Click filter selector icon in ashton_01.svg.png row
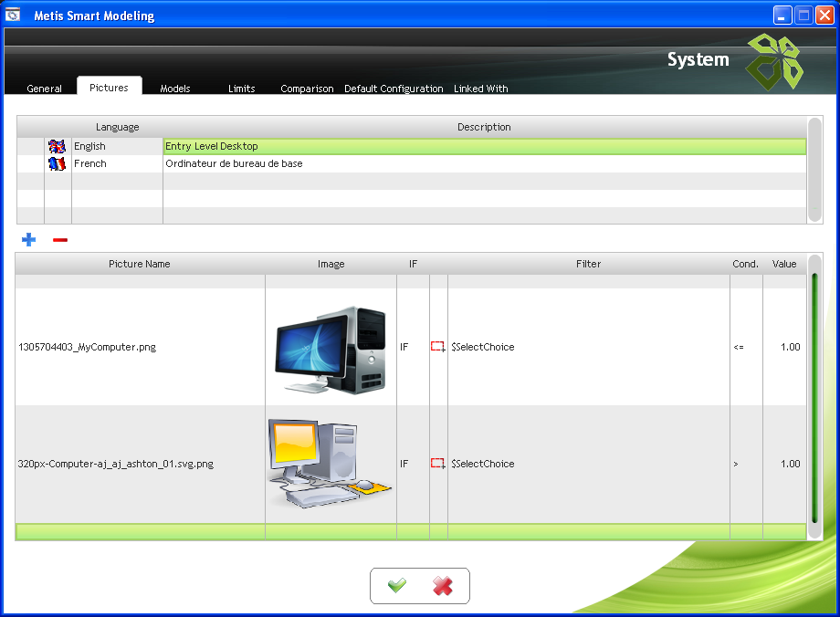Image resolution: width=840 pixels, height=617 pixels. pos(438,464)
